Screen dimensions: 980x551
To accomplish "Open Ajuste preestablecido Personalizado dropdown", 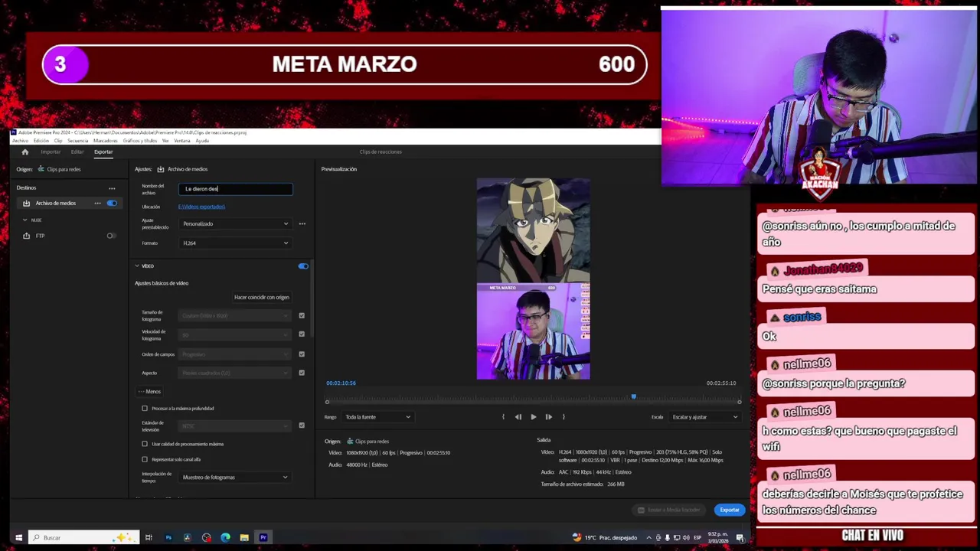I will coord(235,223).
